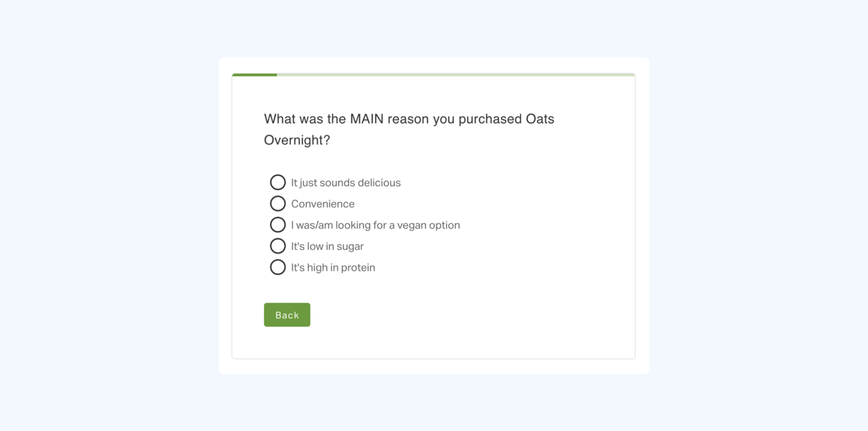Pick the vegan option radio circle
868x431 pixels.
(278, 225)
